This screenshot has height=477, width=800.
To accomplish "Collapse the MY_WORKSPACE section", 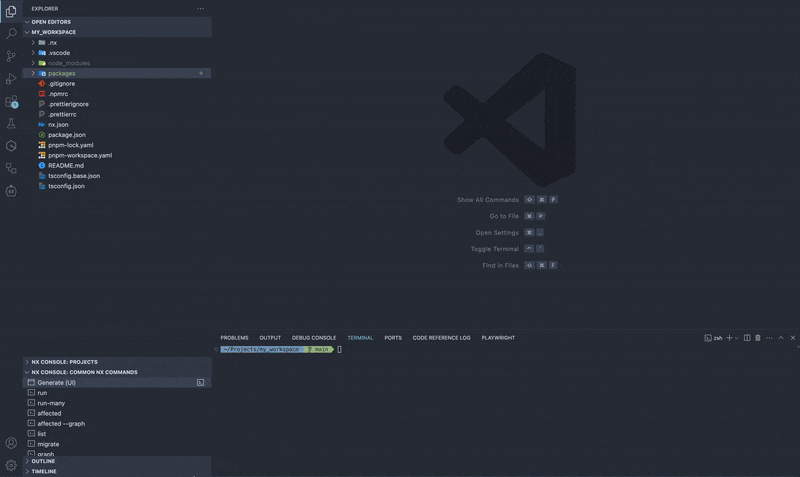I will [x=27, y=32].
